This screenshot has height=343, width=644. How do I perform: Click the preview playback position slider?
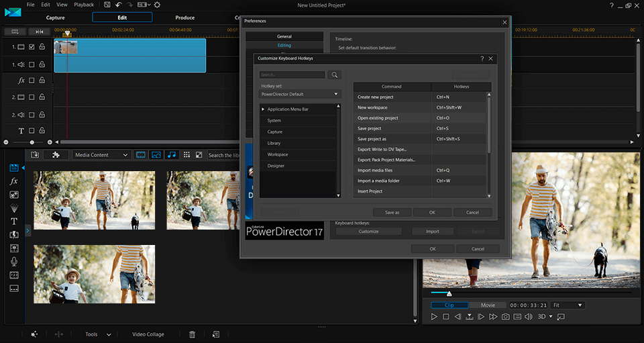click(449, 293)
